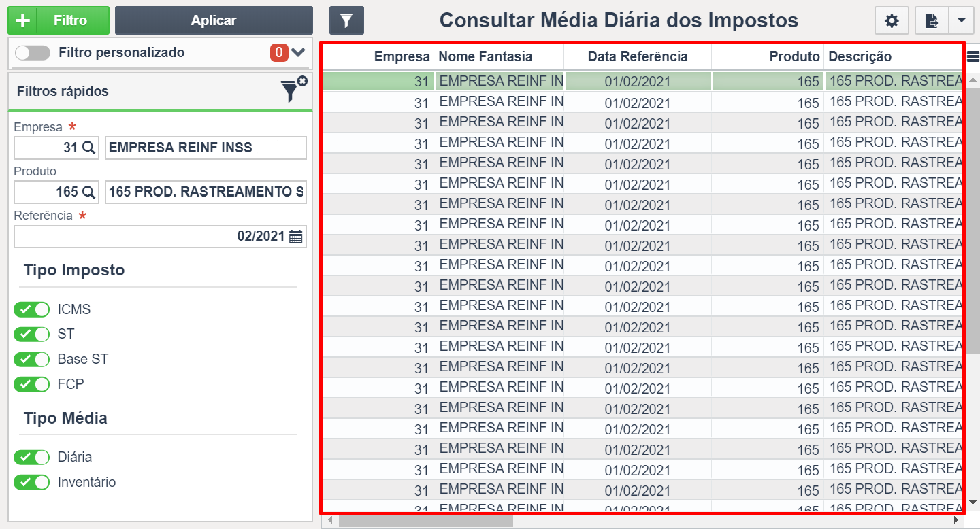This screenshot has width=980, height=529.
Task: Apply the filters with Aplicar
Action: [214, 20]
